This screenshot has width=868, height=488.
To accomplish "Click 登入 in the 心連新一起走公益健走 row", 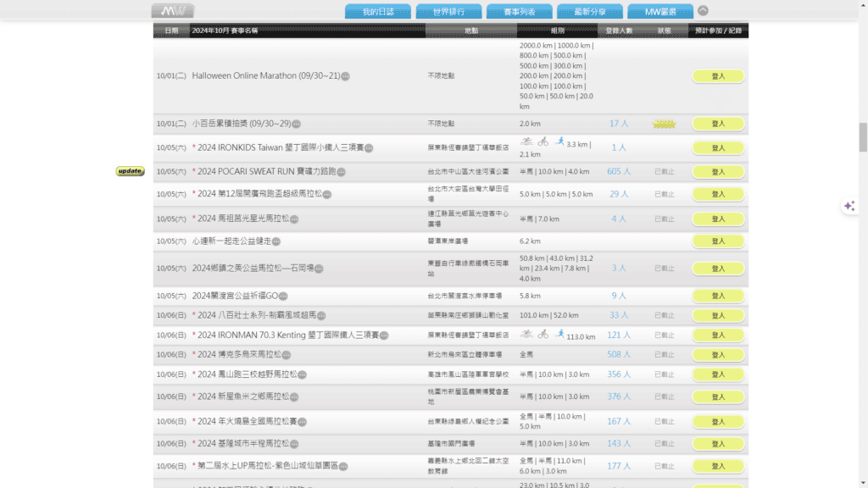I will click(x=718, y=241).
